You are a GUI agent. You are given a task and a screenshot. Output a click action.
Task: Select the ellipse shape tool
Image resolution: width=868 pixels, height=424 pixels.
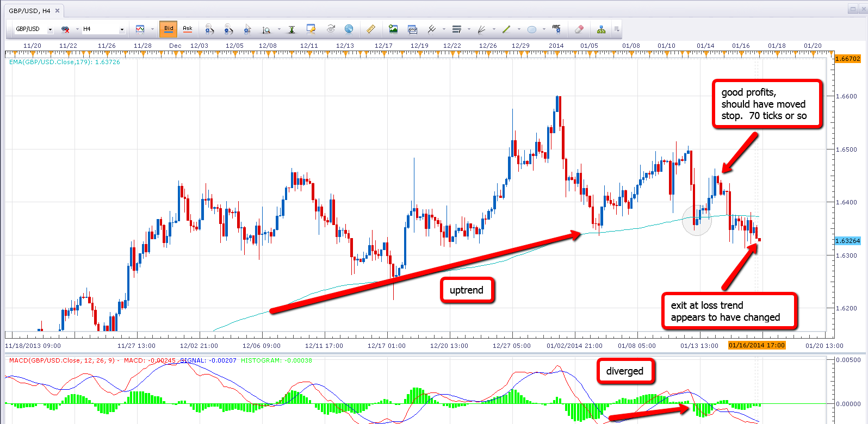pos(532,29)
